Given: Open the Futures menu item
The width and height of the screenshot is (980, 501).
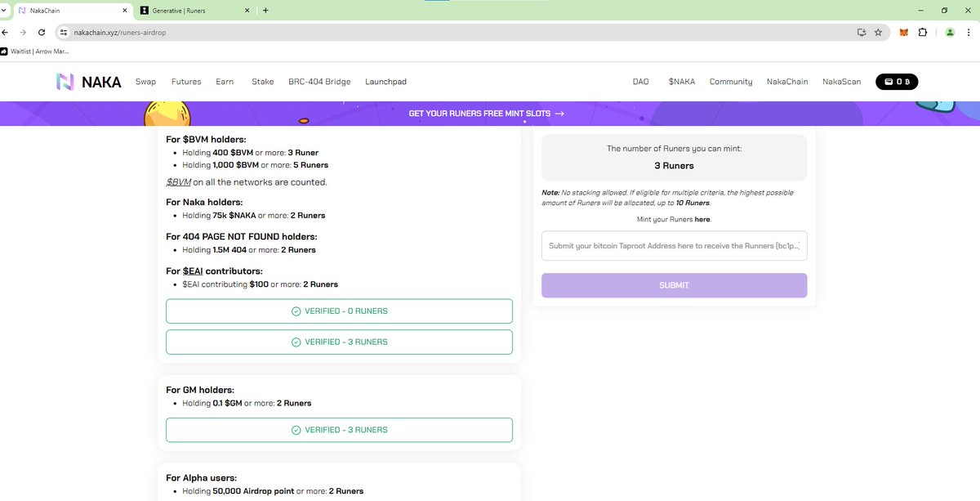Looking at the screenshot, I should coord(186,82).
